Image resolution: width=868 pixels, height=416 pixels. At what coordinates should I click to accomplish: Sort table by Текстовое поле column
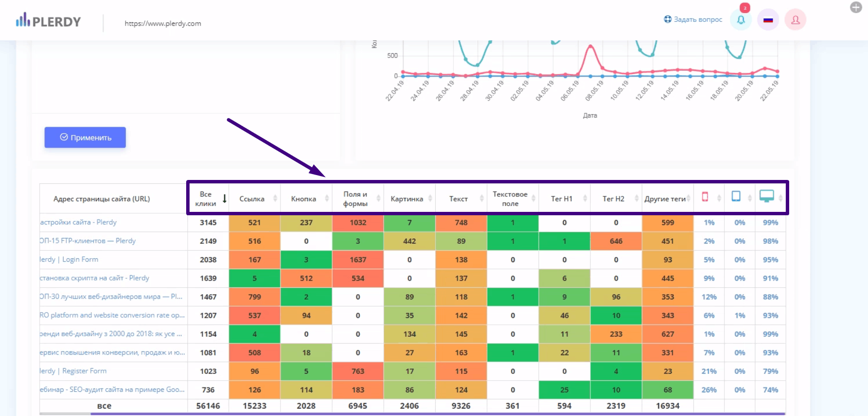point(513,199)
